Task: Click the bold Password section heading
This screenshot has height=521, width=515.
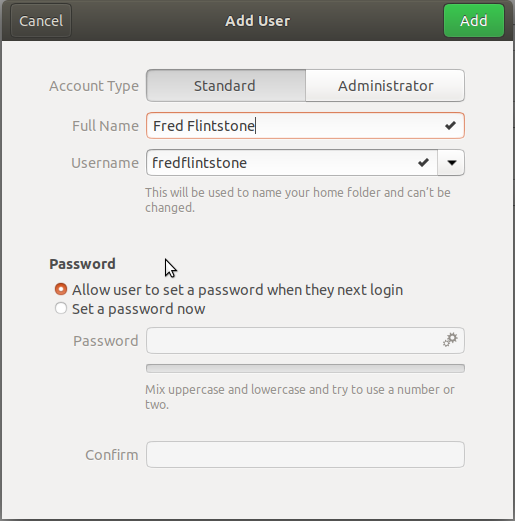Action: coord(82,264)
